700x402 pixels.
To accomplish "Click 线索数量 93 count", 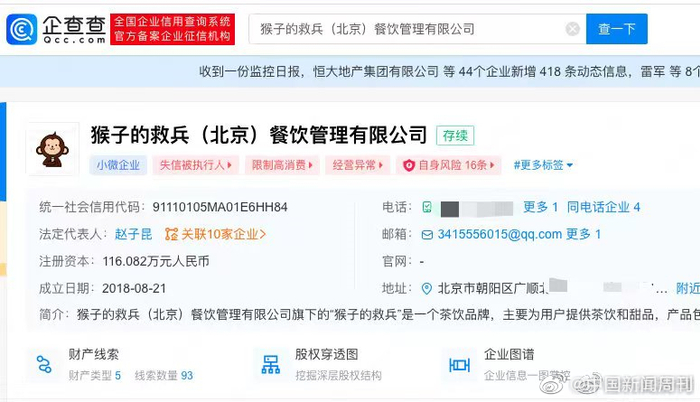I will tap(163, 376).
